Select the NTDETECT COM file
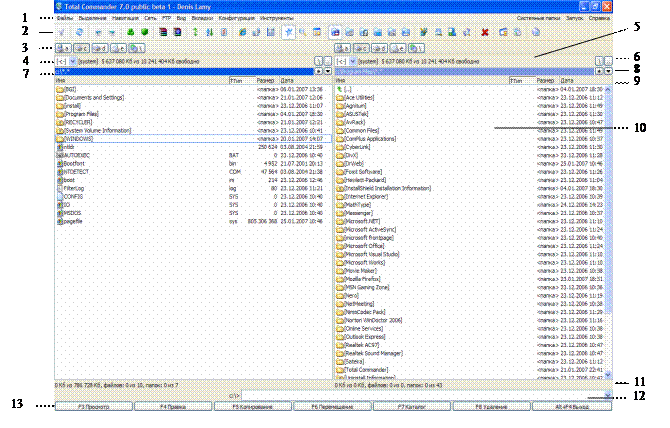The width and height of the screenshot is (670, 428). [194, 172]
